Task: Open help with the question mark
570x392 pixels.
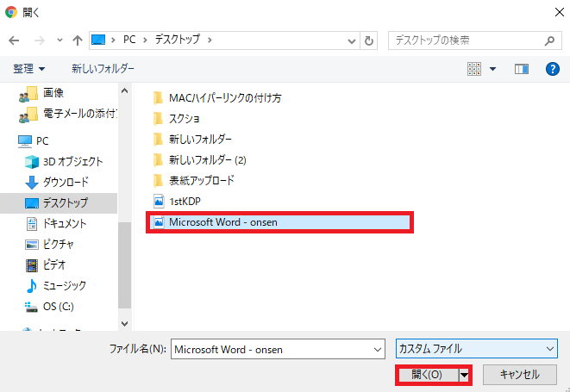Action: click(552, 69)
